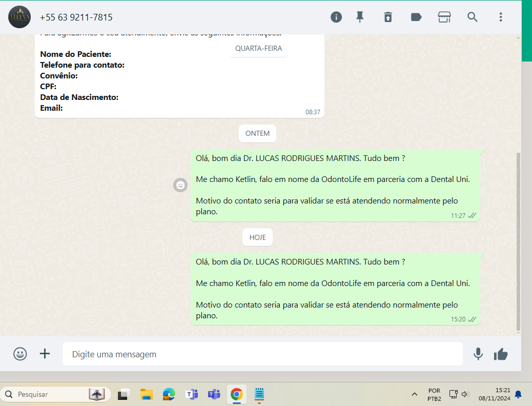Image resolution: width=532 pixels, height=406 pixels.
Task: Open Task View on the taskbar
Action: [124, 394]
